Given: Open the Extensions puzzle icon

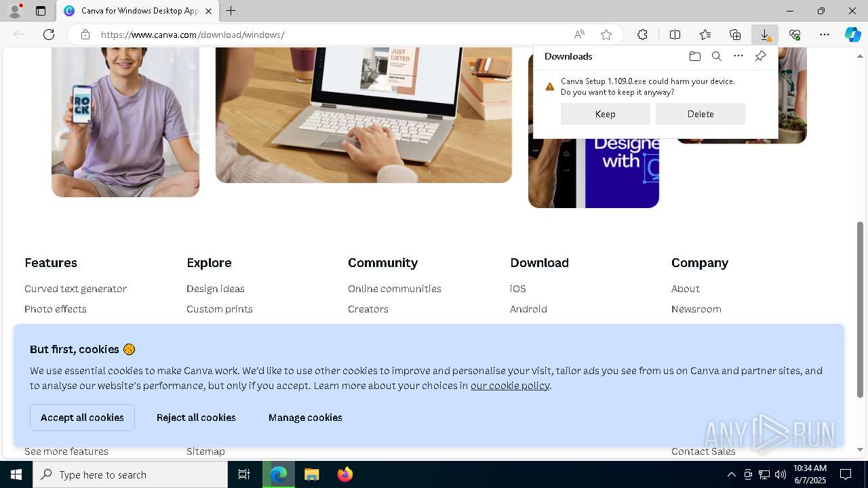Looking at the screenshot, I should 642,35.
